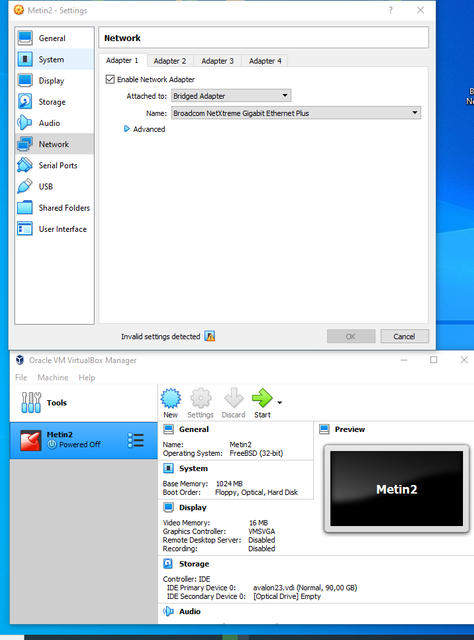Click Metin2 preview thumbnail
474x640 pixels.
pos(396,489)
